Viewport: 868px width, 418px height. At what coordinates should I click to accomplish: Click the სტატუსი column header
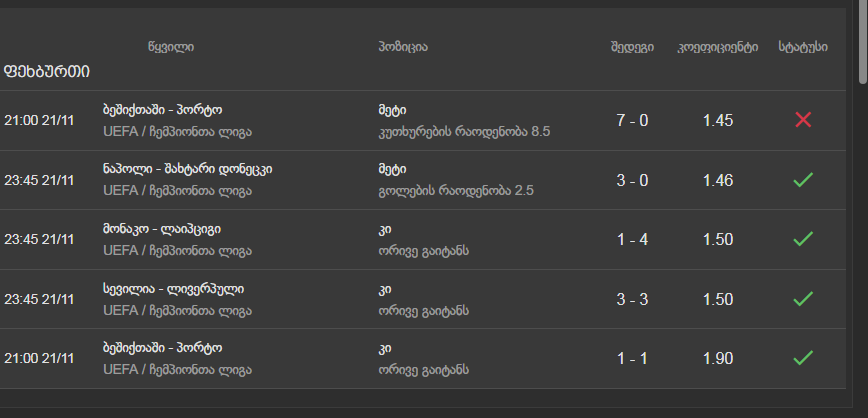coord(802,47)
